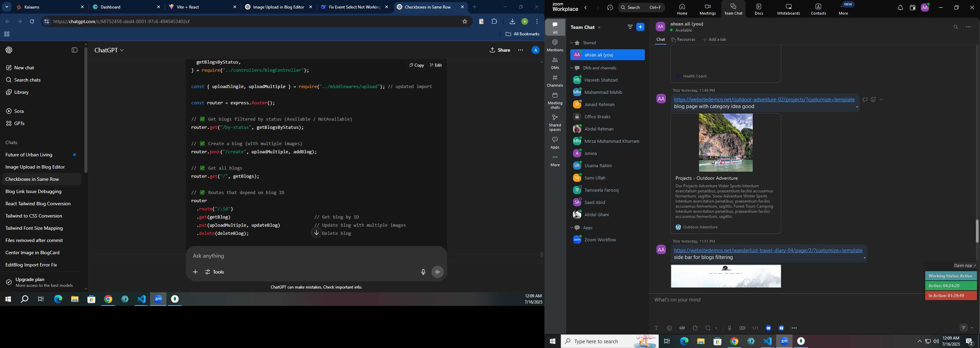The height and width of the screenshot is (348, 980).
Task: Open the outdoor-adventure-02 projects link
Action: click(x=764, y=100)
